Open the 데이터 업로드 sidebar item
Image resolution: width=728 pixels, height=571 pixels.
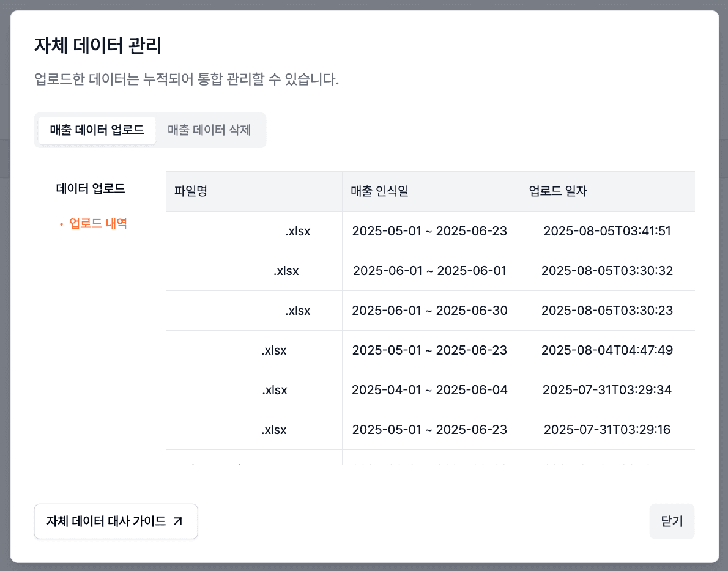[x=91, y=189]
